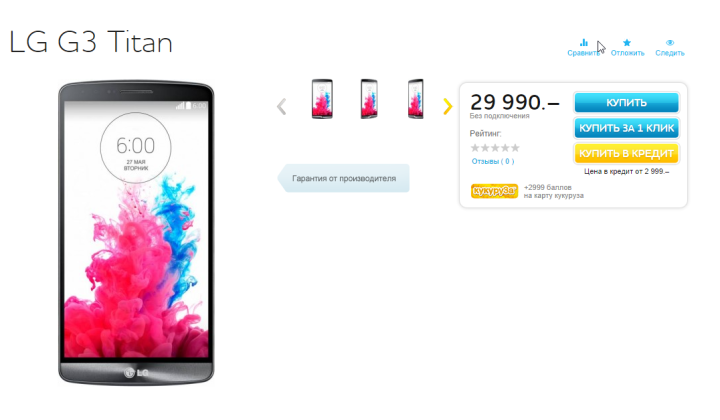Click Купить за 1 клик button
Screen dimensions: 720x420
(626, 128)
